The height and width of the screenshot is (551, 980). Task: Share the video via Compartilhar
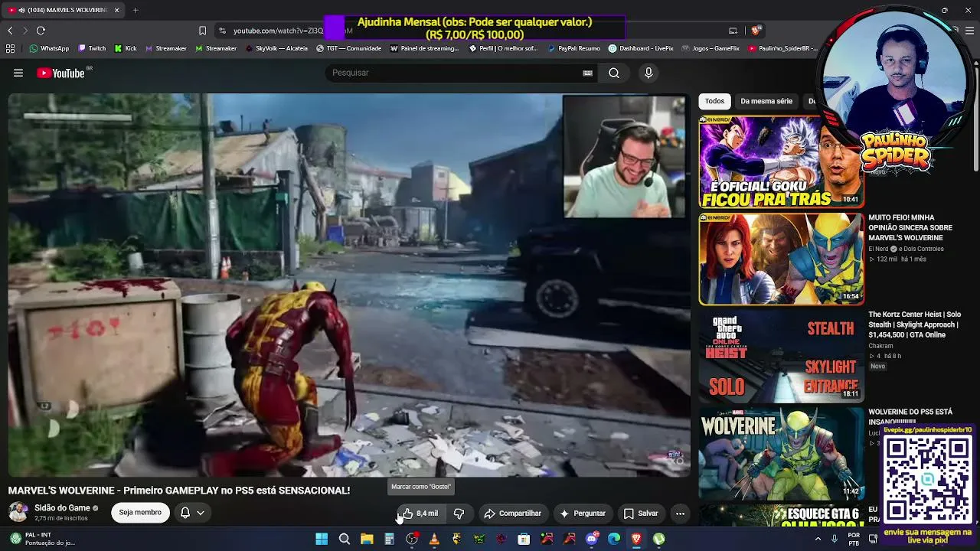pos(512,514)
